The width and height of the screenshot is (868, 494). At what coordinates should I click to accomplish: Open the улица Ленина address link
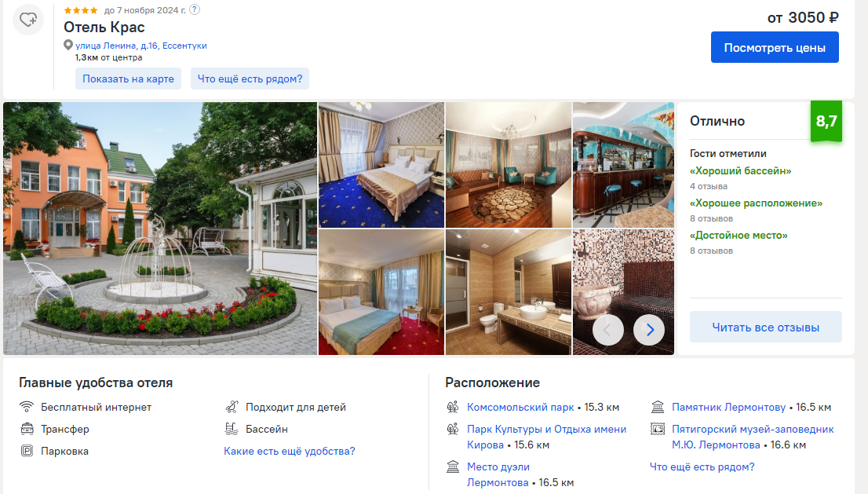141,46
